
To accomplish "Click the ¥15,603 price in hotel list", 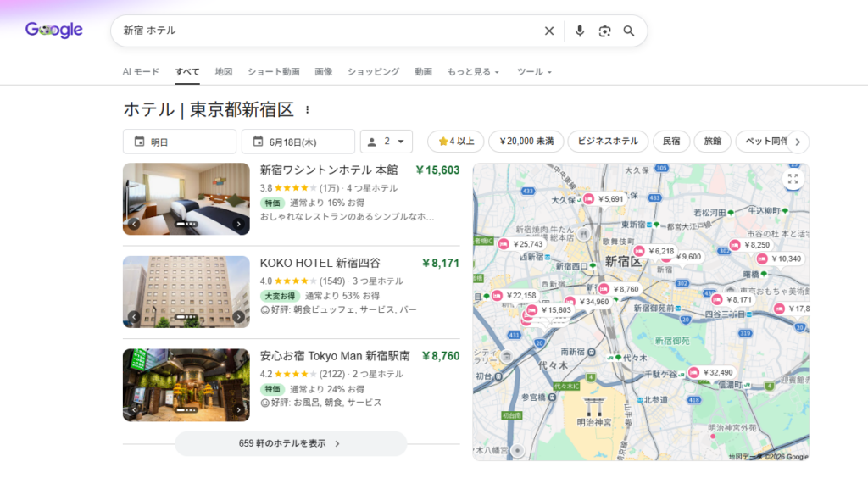I will tap(437, 170).
